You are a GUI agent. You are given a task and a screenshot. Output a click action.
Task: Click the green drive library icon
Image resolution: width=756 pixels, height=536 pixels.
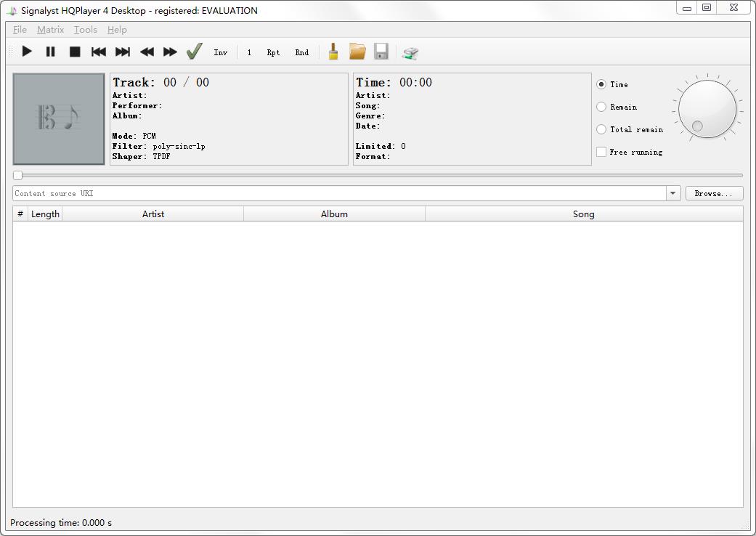click(410, 52)
